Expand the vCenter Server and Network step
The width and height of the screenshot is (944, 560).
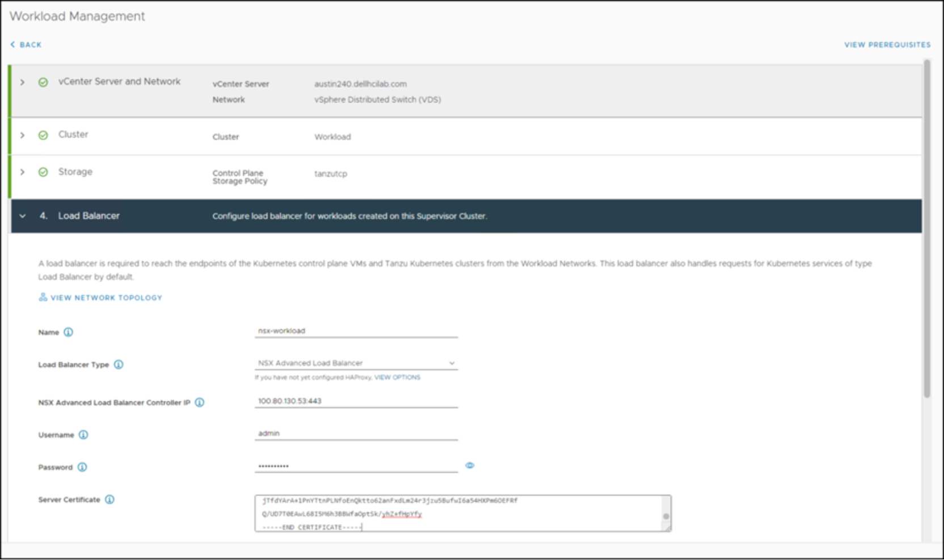pos(22,82)
